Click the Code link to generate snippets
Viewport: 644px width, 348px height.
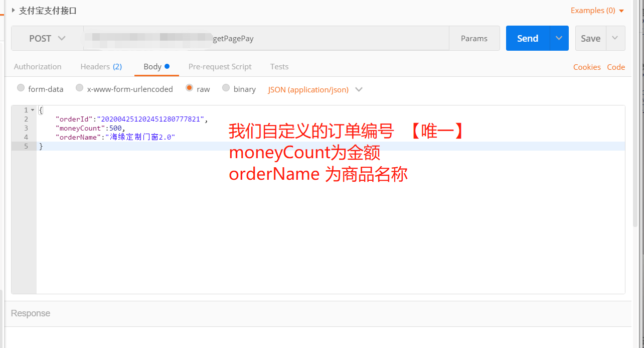pos(616,66)
